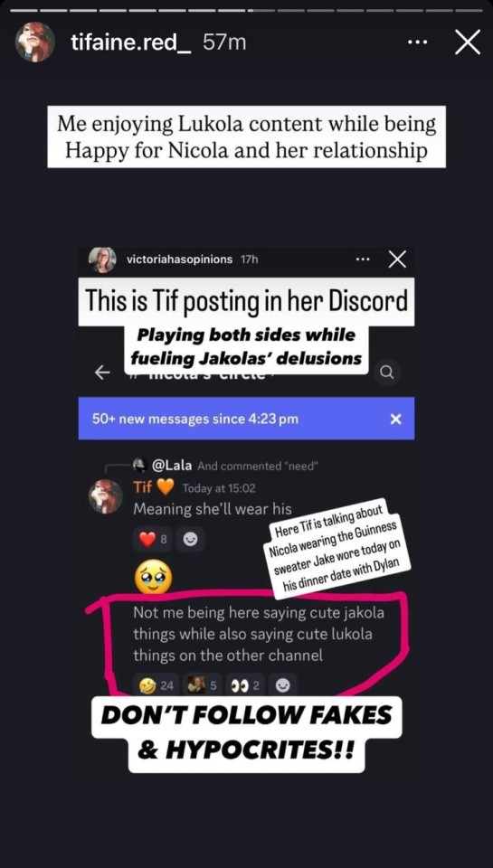Viewport: 493px width, 868px height.
Task: Close the tifaine.red_ story viewer
Action: 468,42
